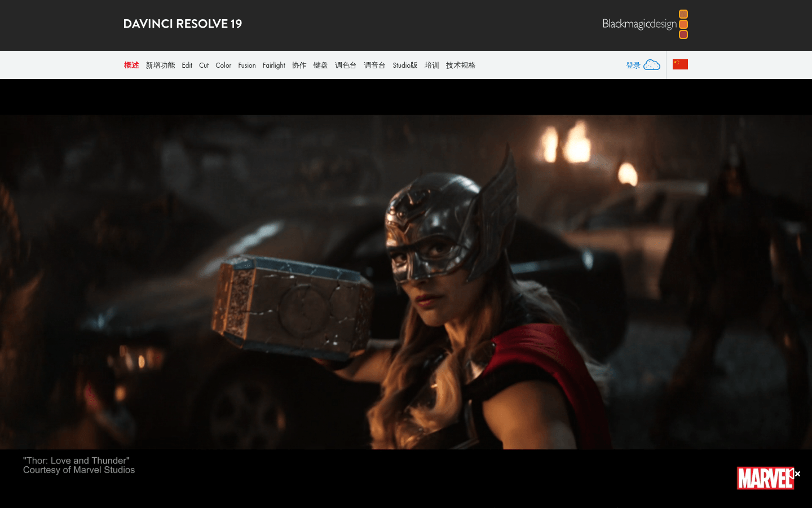Open the 调色台 panels tab
Screen dimensions: 812x508
(x=346, y=65)
